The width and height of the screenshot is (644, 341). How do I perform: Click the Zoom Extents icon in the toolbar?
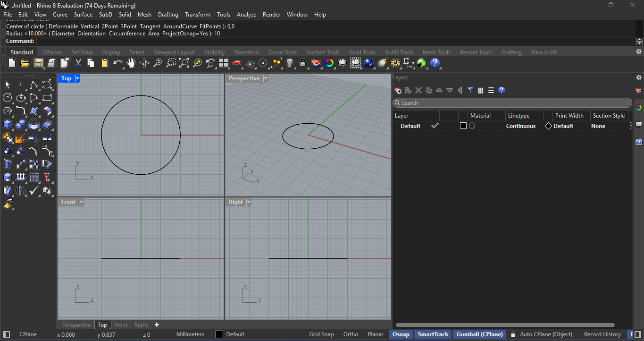tap(184, 63)
